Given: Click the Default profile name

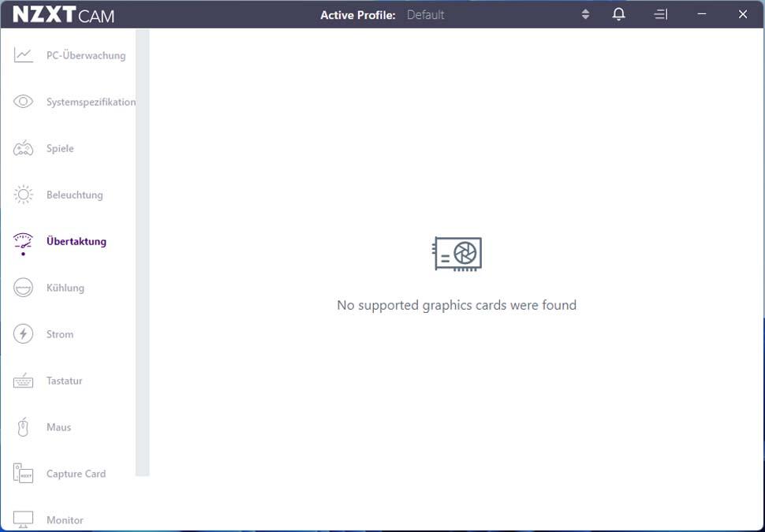Looking at the screenshot, I should (425, 15).
